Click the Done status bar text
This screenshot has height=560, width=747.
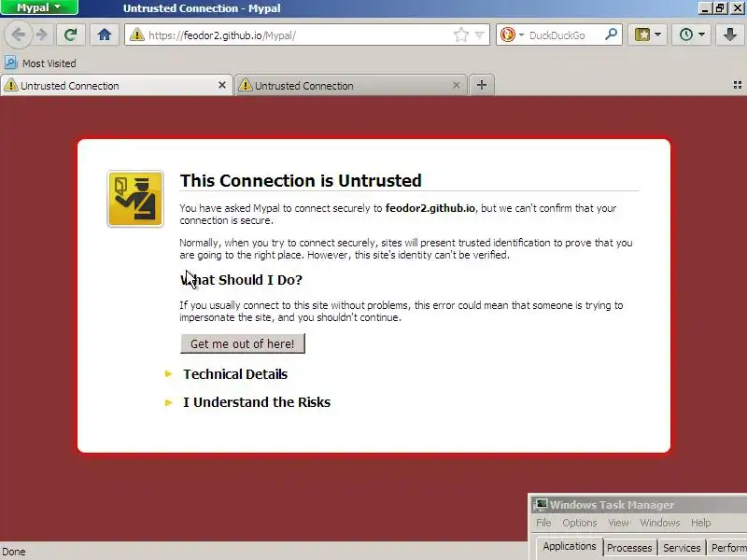(x=14, y=552)
